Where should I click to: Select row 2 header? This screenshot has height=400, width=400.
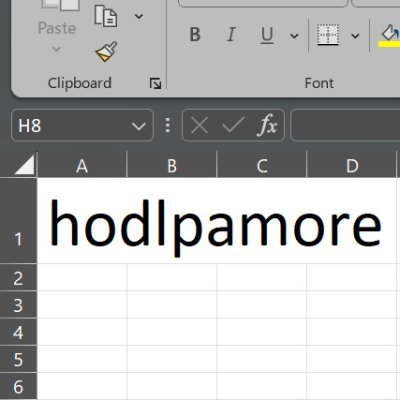point(18,277)
